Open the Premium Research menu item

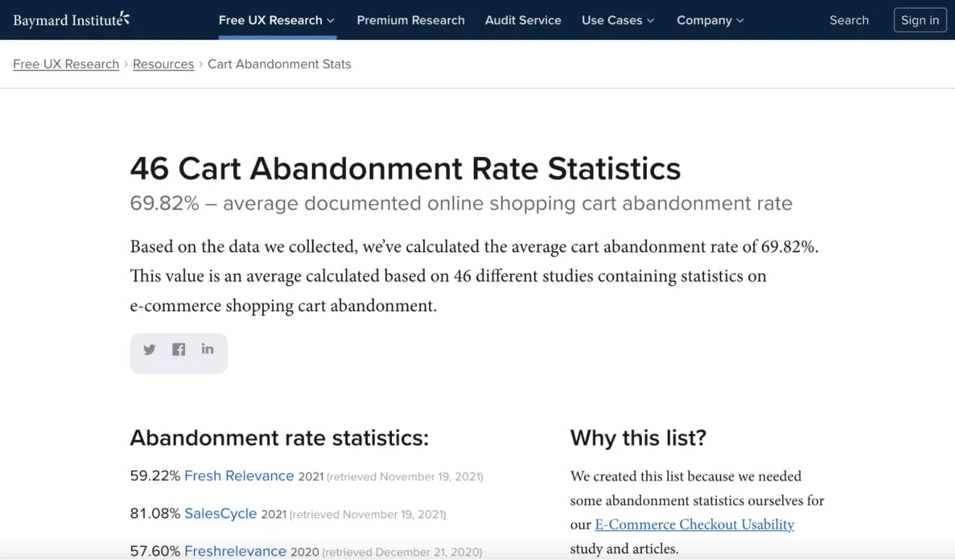point(411,20)
